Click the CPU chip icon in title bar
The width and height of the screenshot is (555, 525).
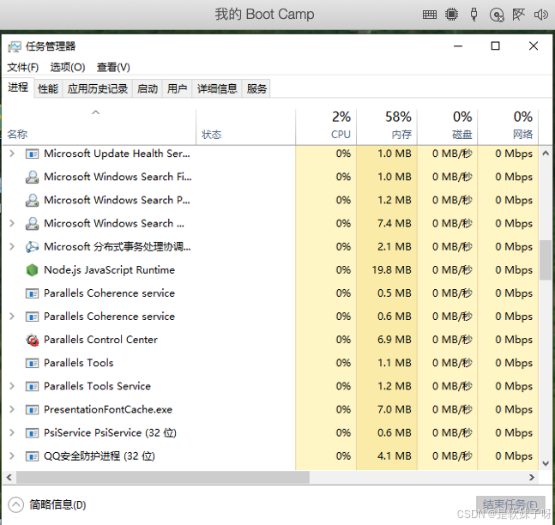pyautogui.click(x=451, y=15)
